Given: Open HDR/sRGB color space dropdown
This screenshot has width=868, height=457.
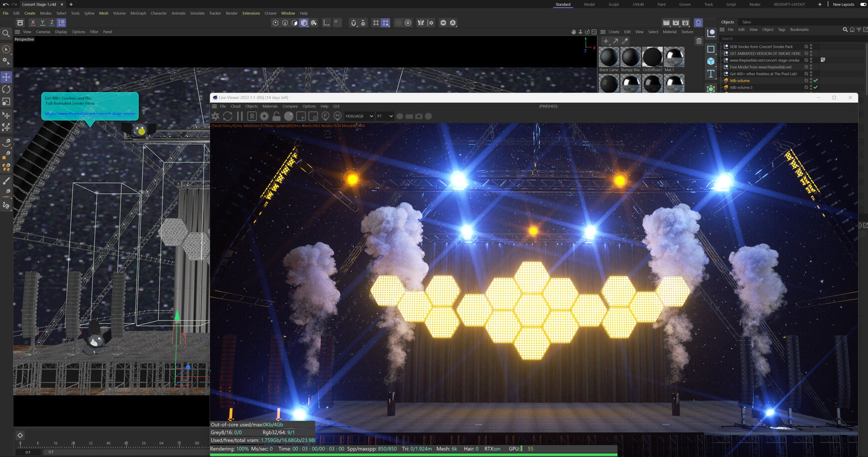Looking at the screenshot, I should [x=359, y=116].
